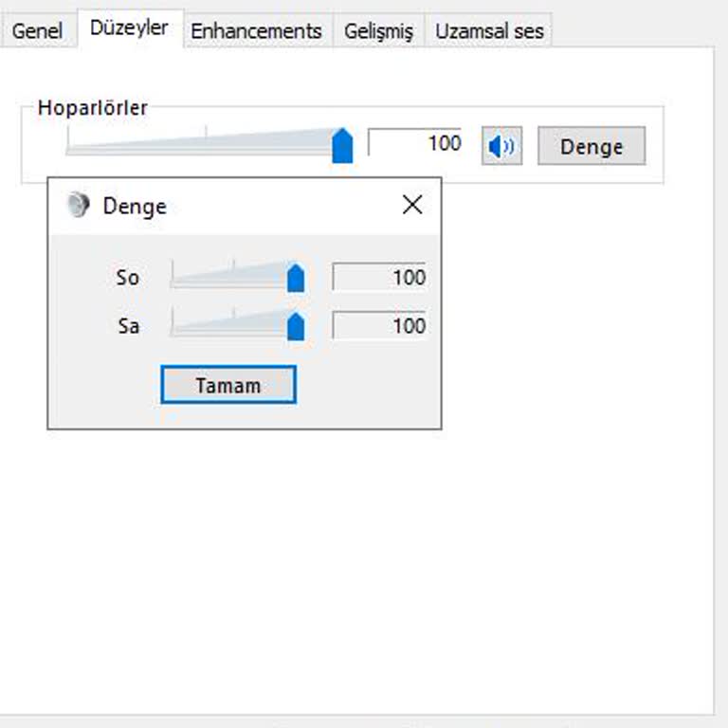Open the Enhancements tab

click(x=256, y=30)
